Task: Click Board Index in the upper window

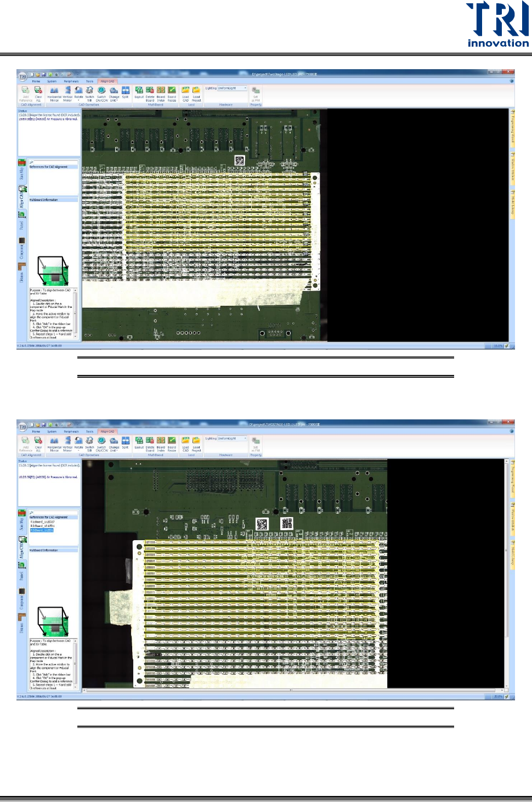Action: point(161,93)
